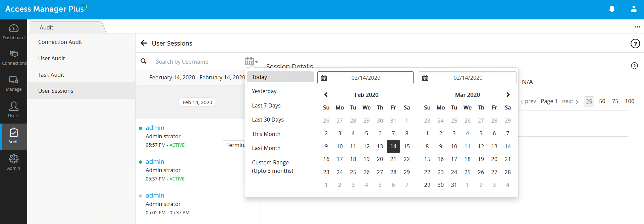Click the February 14, 2020 date range text
The image size is (644, 224).
pos(197,77)
